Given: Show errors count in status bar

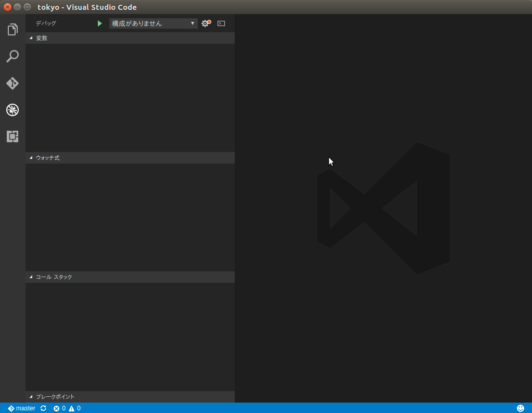Looking at the screenshot, I should click(60, 408).
